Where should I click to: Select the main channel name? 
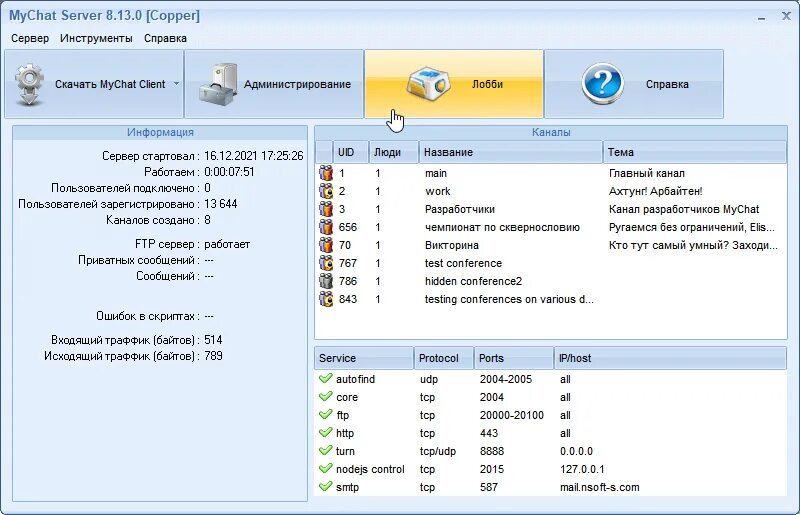point(436,174)
